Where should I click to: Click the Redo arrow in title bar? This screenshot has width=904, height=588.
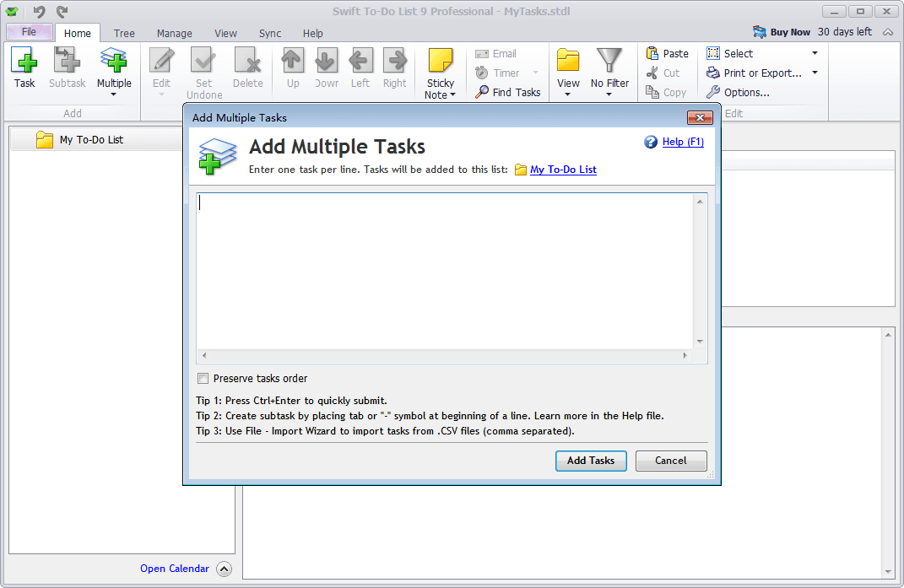pyautogui.click(x=62, y=11)
